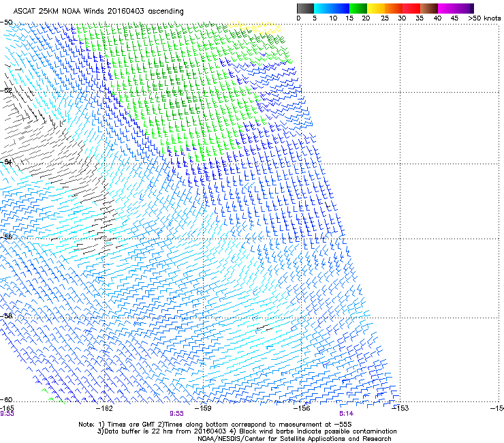Click the -165 longitude axis label
Viewport: 504px width, 443px height.
tap(7, 408)
